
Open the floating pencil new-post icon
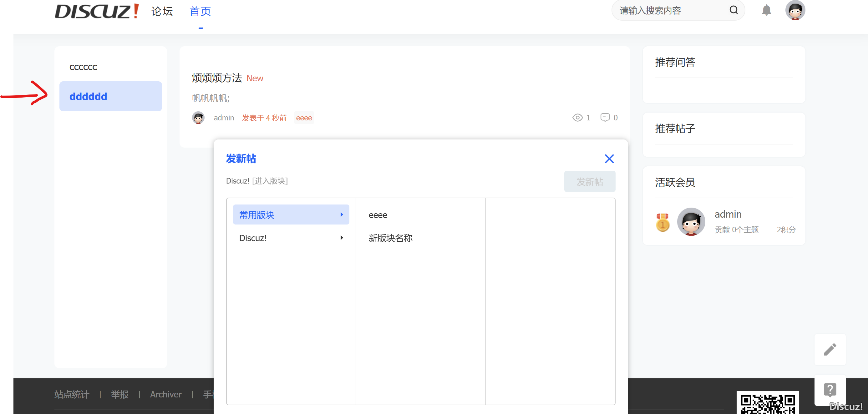[830, 349]
